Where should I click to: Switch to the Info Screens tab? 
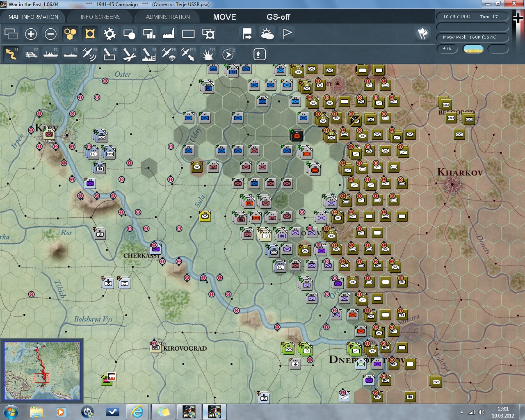coord(100,17)
